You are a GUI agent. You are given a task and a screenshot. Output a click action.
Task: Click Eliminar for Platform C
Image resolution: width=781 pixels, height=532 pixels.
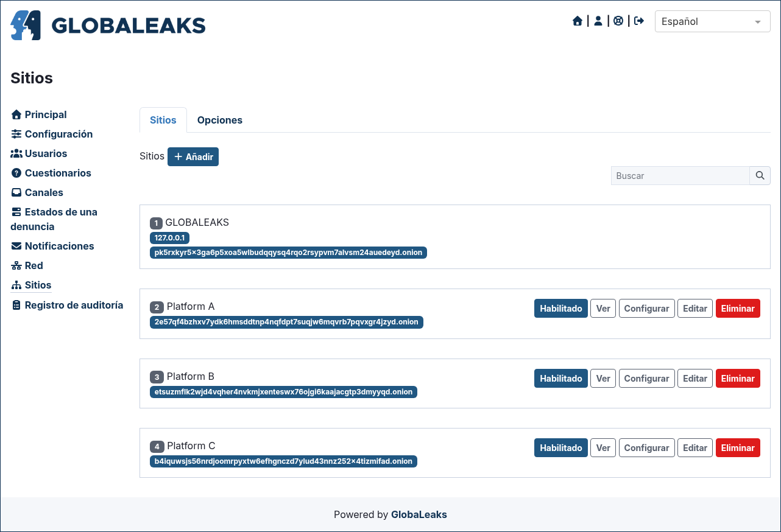click(x=738, y=448)
